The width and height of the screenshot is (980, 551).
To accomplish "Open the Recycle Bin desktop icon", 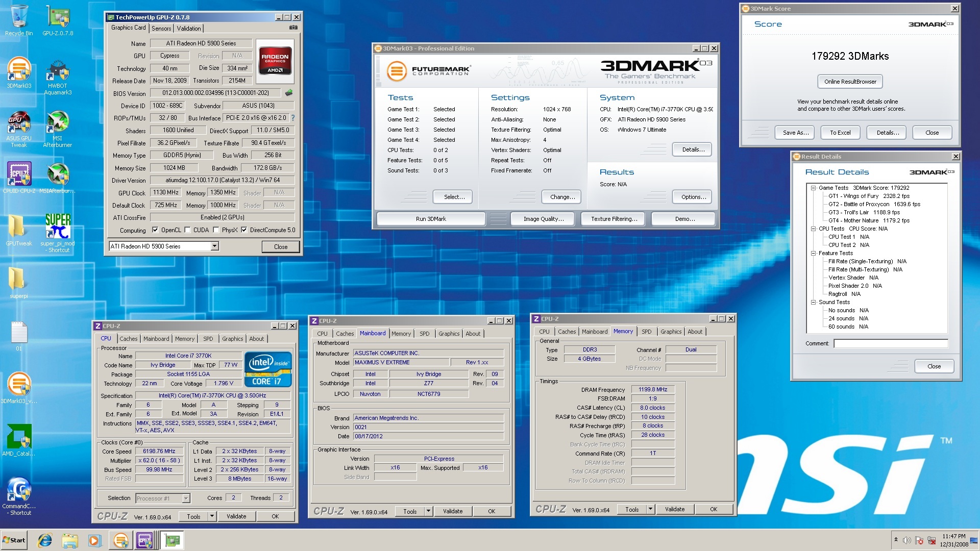I will click(x=19, y=20).
